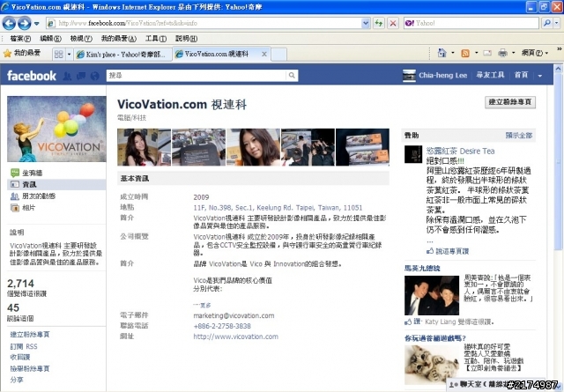Open Facebook friend requests icon
Viewport: 564px width, 392px height.
point(67,76)
